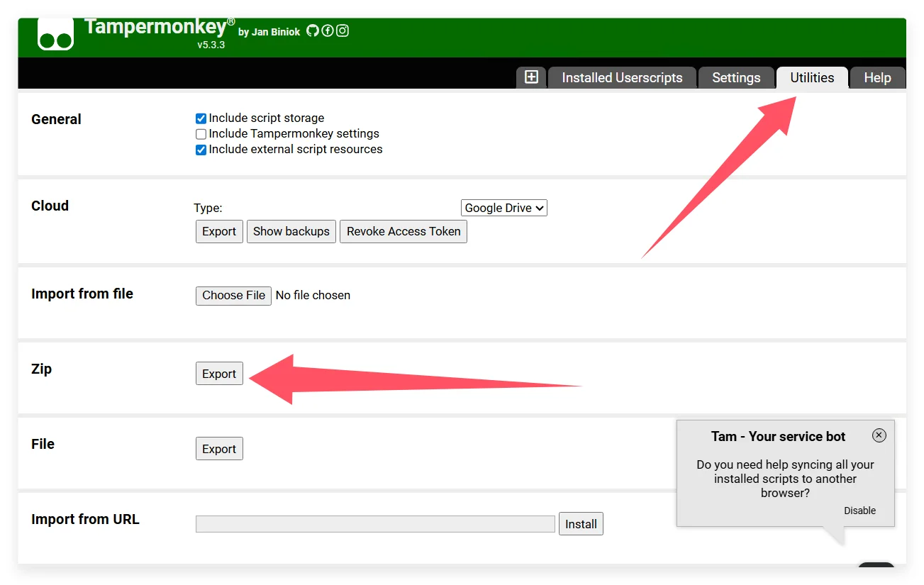Image resolution: width=924 pixels, height=585 pixels.
Task: Click the 'Import from URL' label
Action: point(85,520)
